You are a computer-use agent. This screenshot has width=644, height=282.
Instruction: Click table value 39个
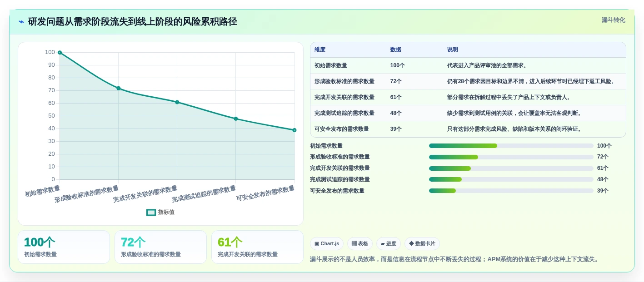pos(396,129)
